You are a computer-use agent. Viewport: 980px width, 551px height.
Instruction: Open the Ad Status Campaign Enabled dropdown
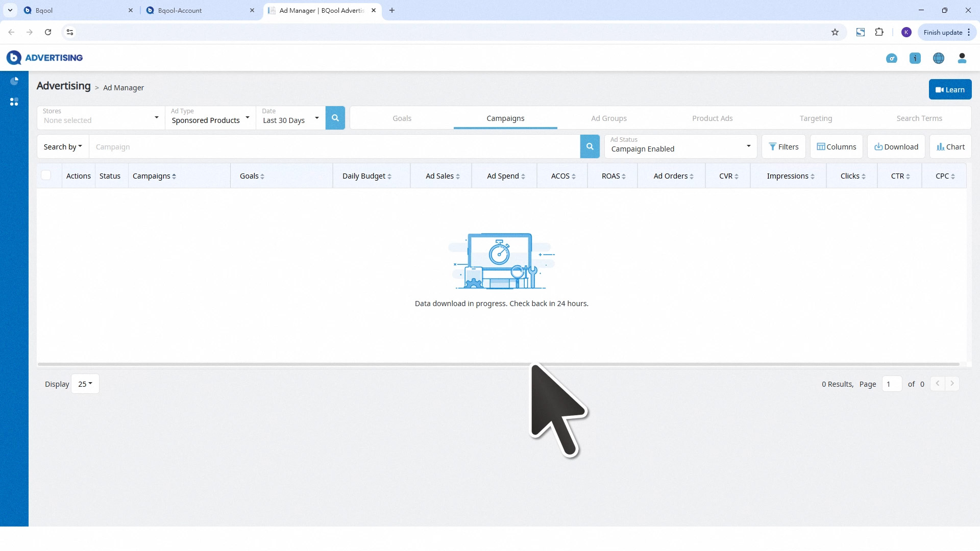pyautogui.click(x=680, y=147)
